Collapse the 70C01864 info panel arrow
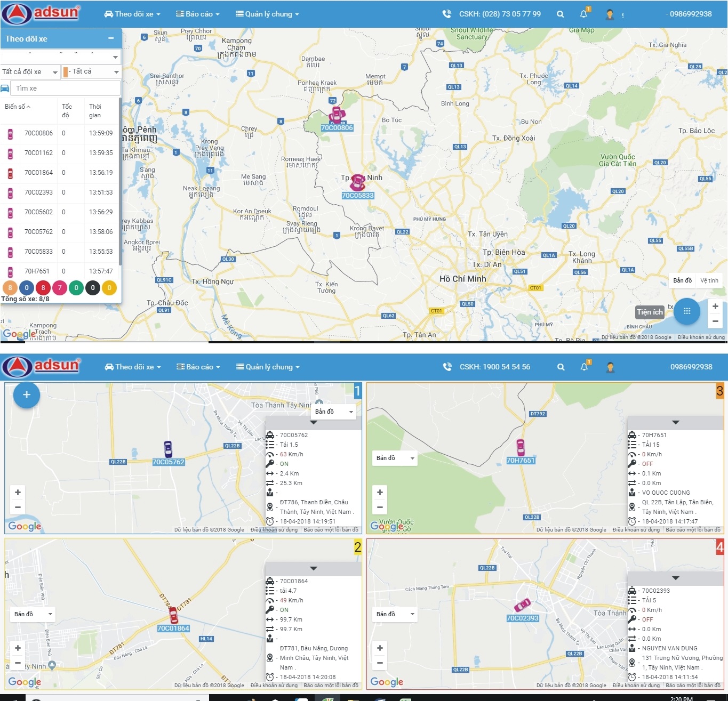 [x=314, y=568]
